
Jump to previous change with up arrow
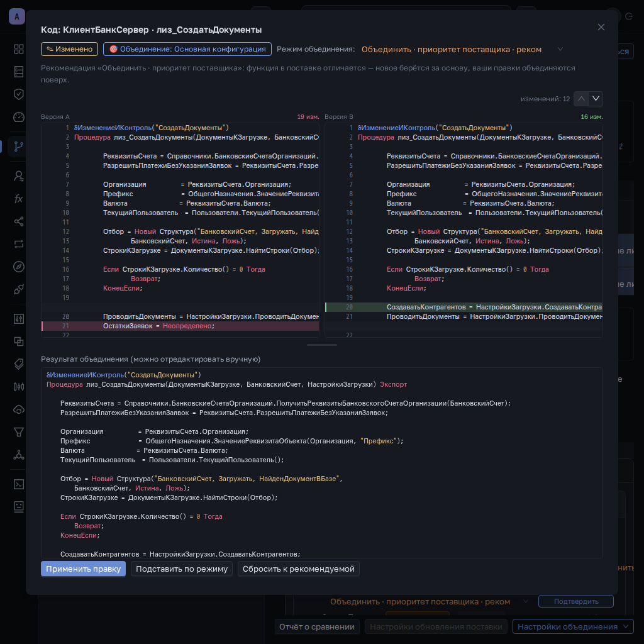pyautogui.click(x=580, y=99)
